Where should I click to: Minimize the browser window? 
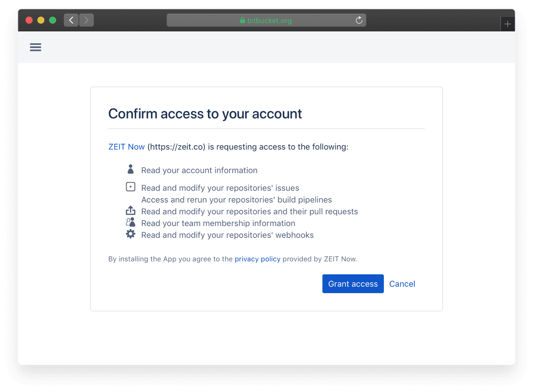tap(41, 20)
